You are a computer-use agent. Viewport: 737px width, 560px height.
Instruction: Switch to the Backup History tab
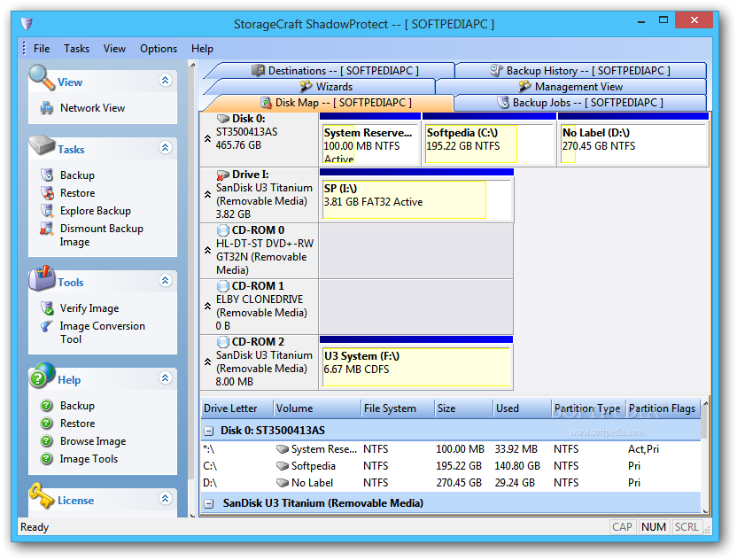click(x=580, y=71)
